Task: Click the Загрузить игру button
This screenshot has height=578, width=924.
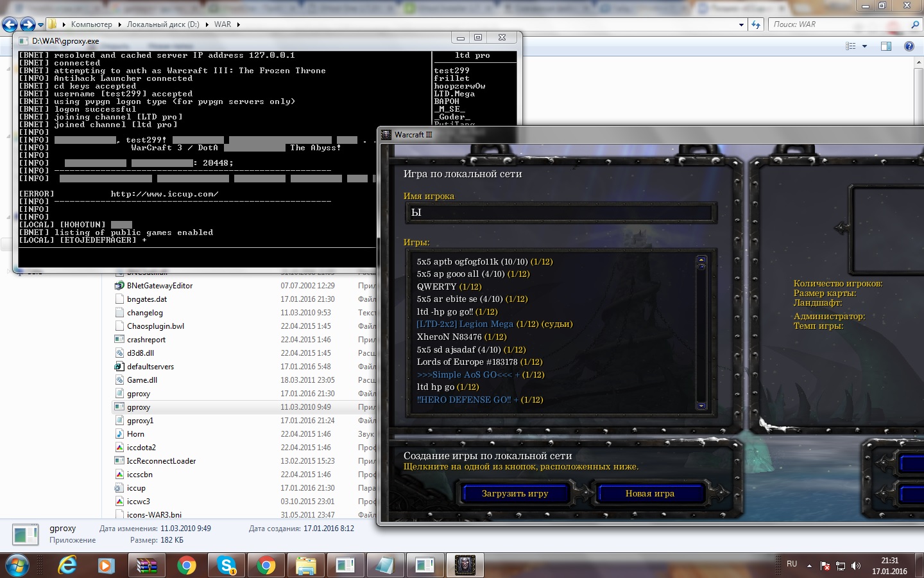Action: (515, 493)
